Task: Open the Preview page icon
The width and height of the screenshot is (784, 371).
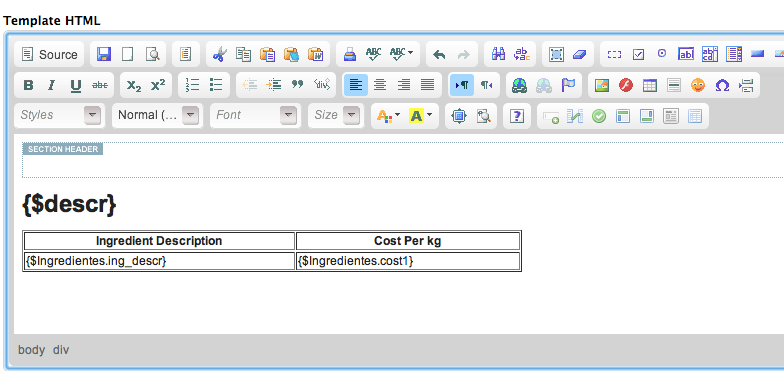Action: click(152, 54)
